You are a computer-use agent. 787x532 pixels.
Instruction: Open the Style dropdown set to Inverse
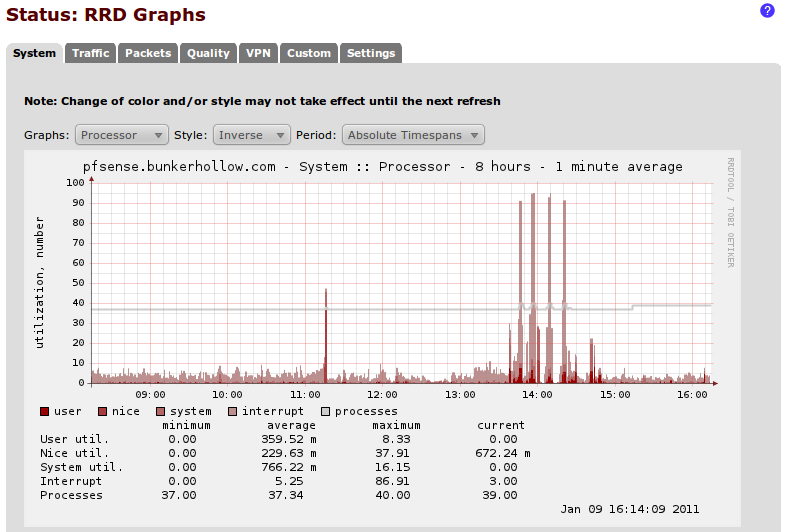tap(251, 135)
